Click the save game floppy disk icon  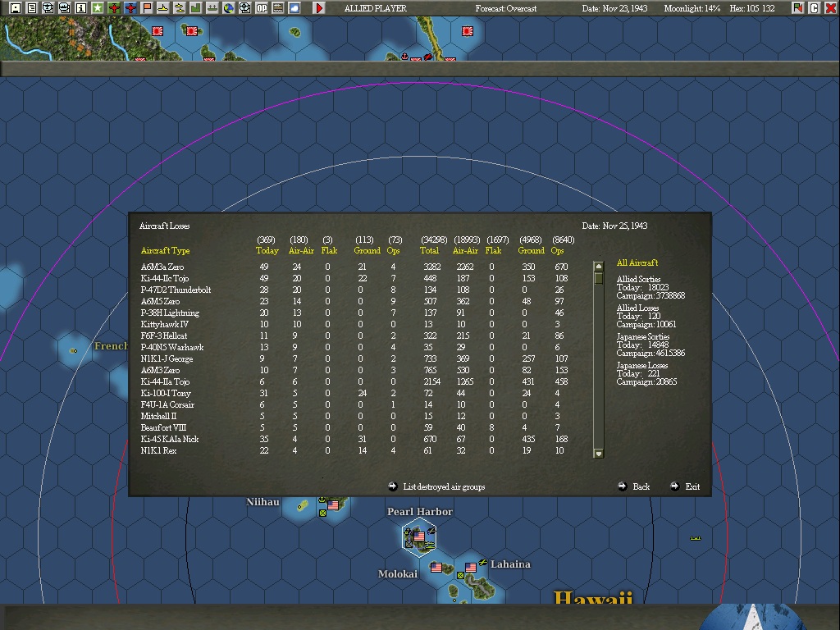(16, 8)
